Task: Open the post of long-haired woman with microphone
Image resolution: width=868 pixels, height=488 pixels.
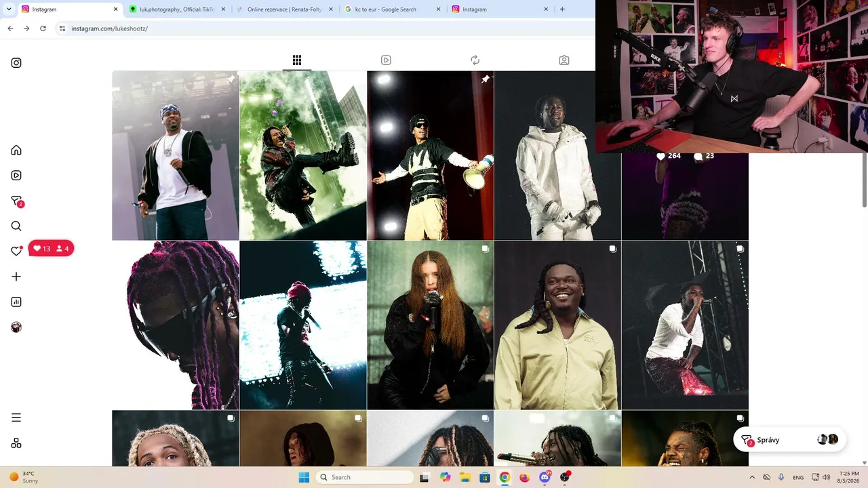Action: click(431, 325)
